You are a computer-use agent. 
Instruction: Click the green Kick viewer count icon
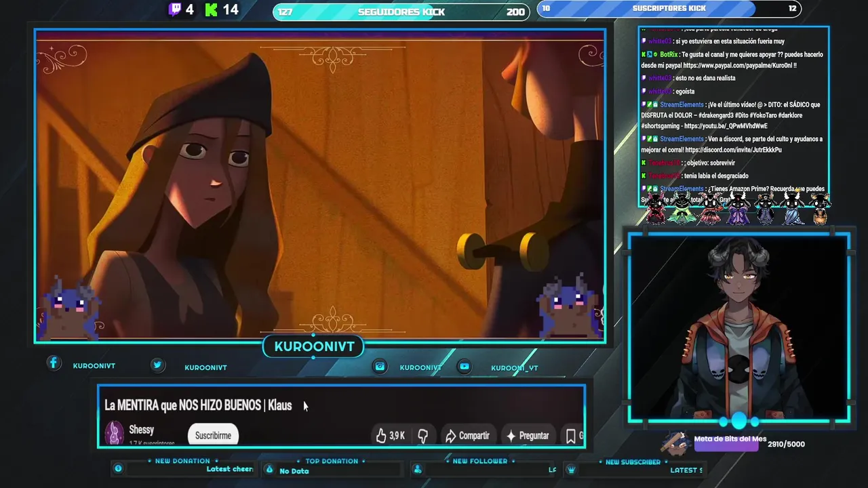[212, 9]
